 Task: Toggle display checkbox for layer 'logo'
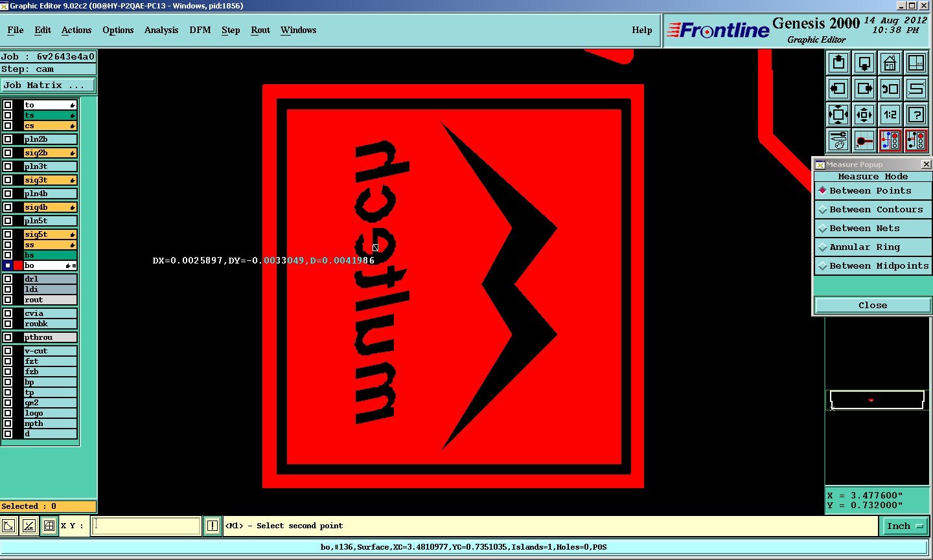(x=8, y=413)
